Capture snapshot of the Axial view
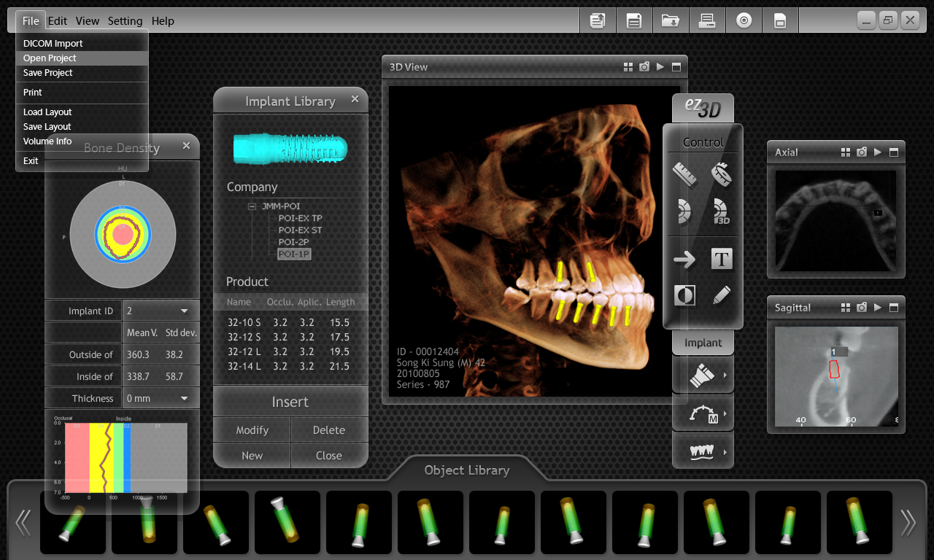The width and height of the screenshot is (934, 560). (862, 152)
